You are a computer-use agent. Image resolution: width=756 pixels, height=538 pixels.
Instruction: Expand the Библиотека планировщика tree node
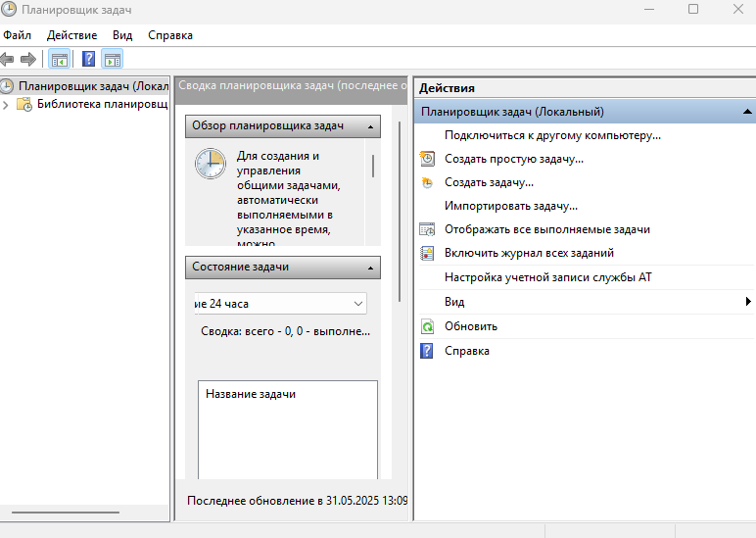(x=6, y=105)
